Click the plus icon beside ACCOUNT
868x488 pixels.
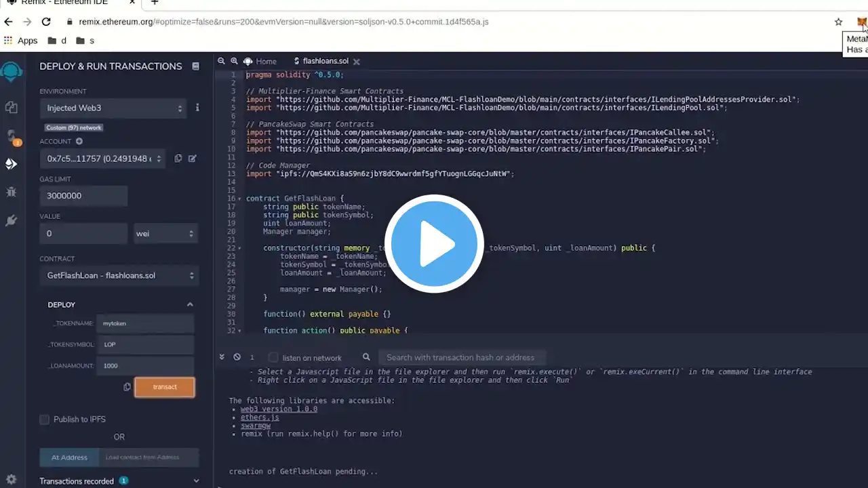(79, 142)
